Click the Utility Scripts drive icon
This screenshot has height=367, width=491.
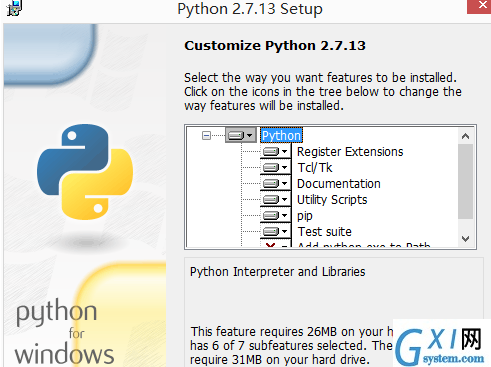275,199
